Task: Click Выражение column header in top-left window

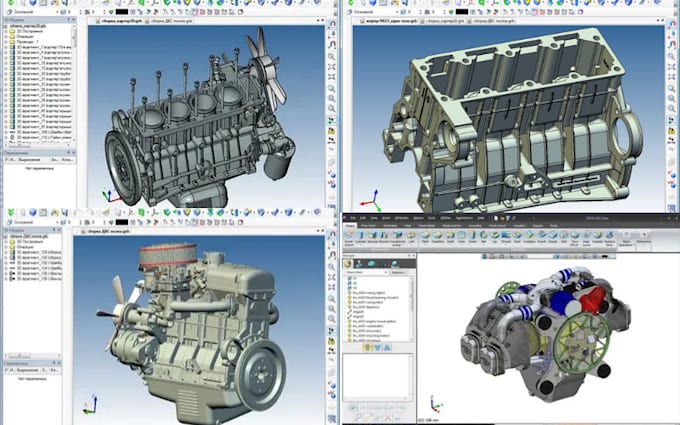Action: [28, 160]
